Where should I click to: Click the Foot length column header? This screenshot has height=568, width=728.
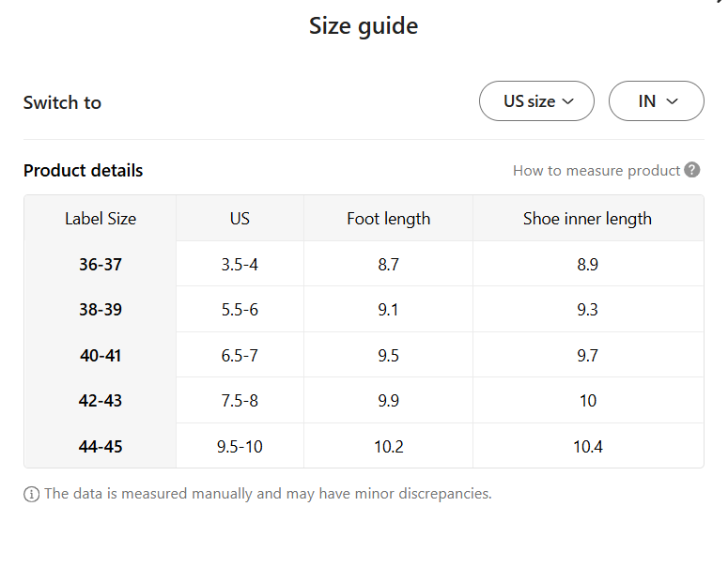(x=388, y=219)
